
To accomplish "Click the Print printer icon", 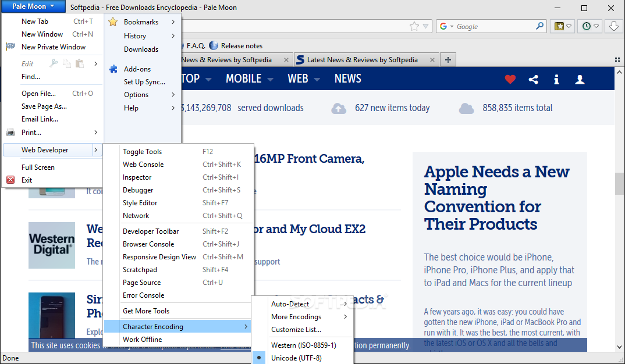I will click(x=10, y=132).
